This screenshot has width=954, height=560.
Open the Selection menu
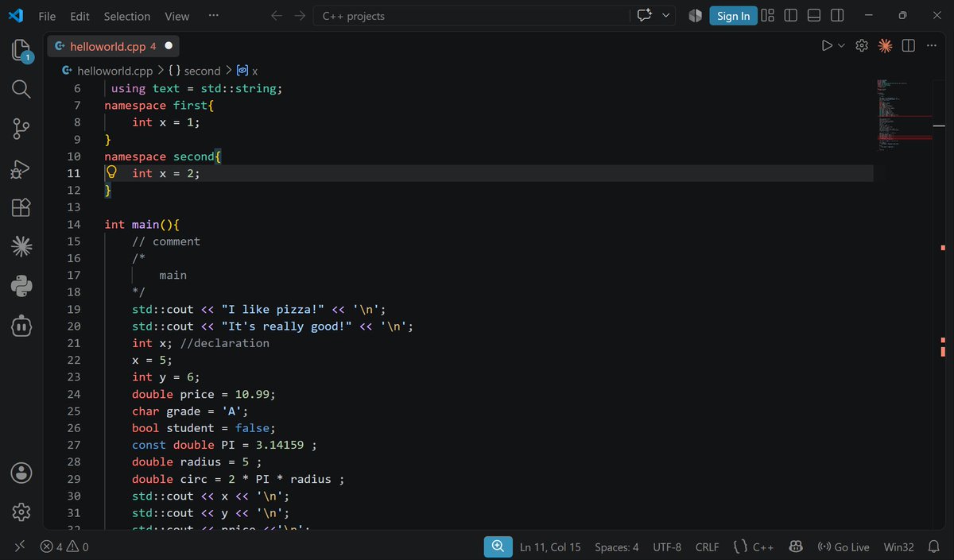tap(127, 16)
